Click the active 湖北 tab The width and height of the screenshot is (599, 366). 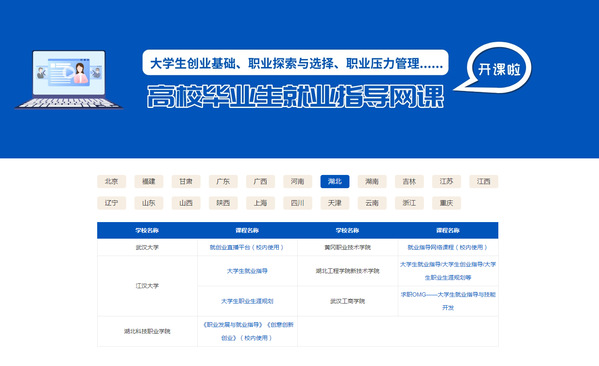pos(335,181)
